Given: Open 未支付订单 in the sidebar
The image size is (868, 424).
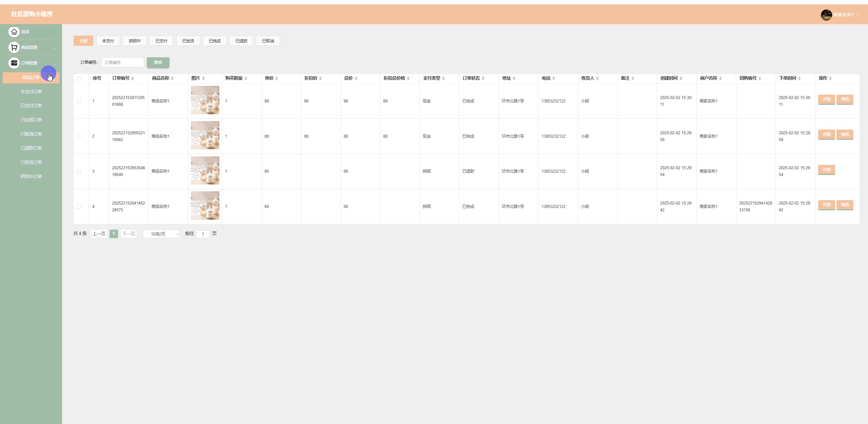Looking at the screenshot, I should click(31, 92).
